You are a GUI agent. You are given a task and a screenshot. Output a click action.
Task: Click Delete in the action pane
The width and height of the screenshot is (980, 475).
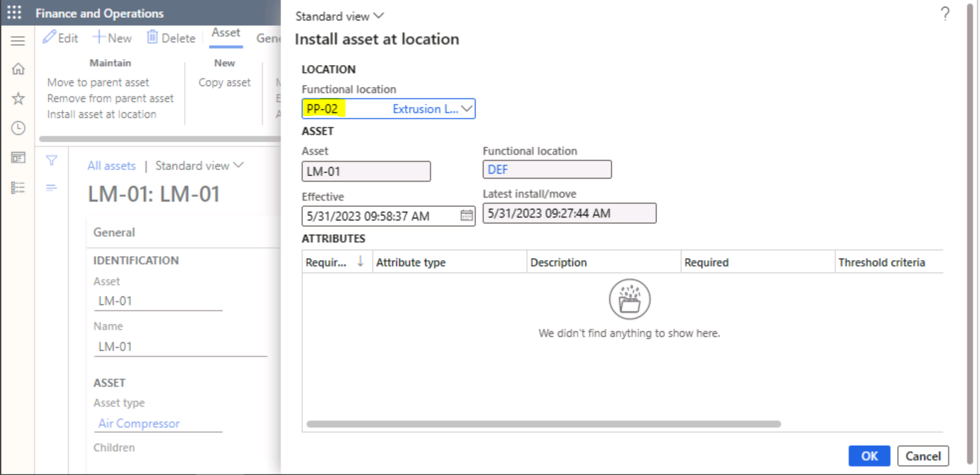coord(171,38)
